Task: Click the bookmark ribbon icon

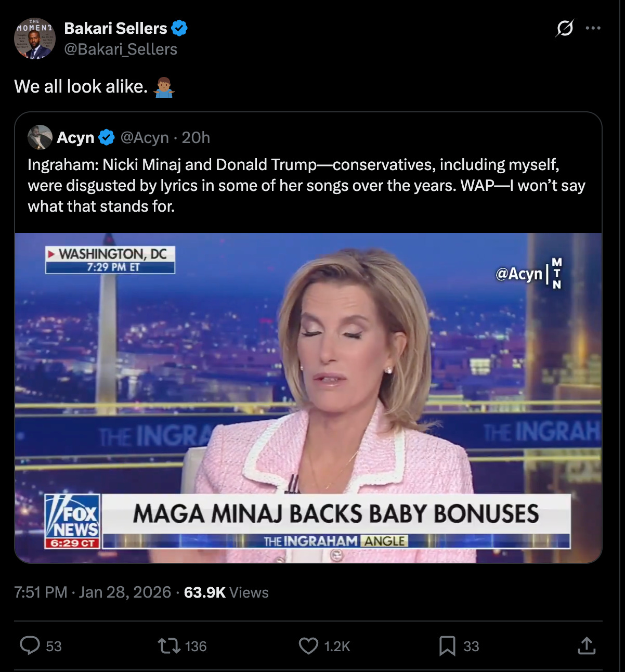Action: [x=447, y=647]
